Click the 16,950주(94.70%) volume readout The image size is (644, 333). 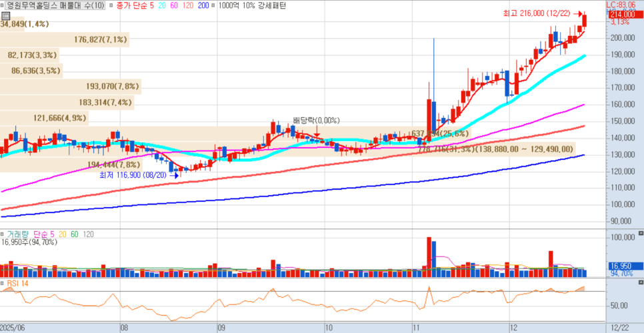coord(29,242)
